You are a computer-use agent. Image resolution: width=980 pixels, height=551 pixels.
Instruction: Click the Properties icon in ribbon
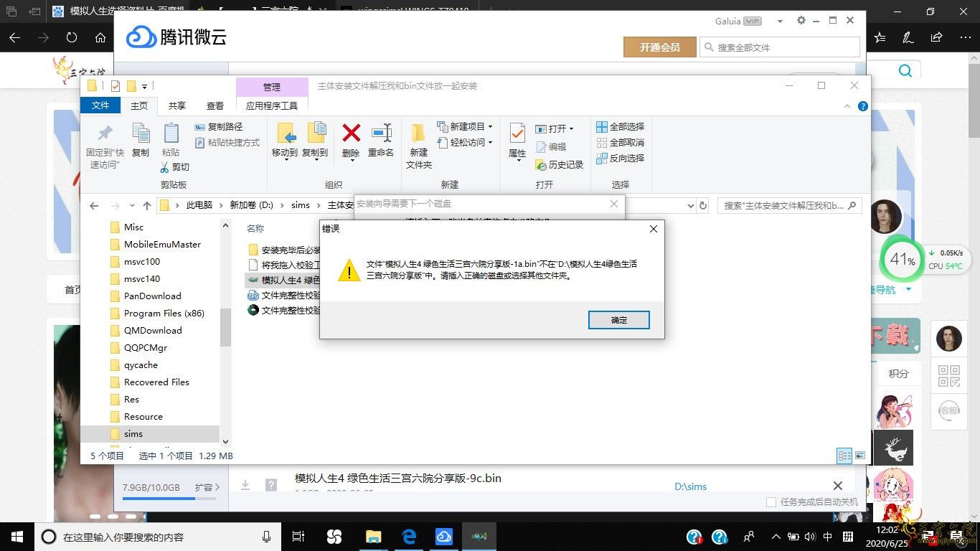click(517, 133)
